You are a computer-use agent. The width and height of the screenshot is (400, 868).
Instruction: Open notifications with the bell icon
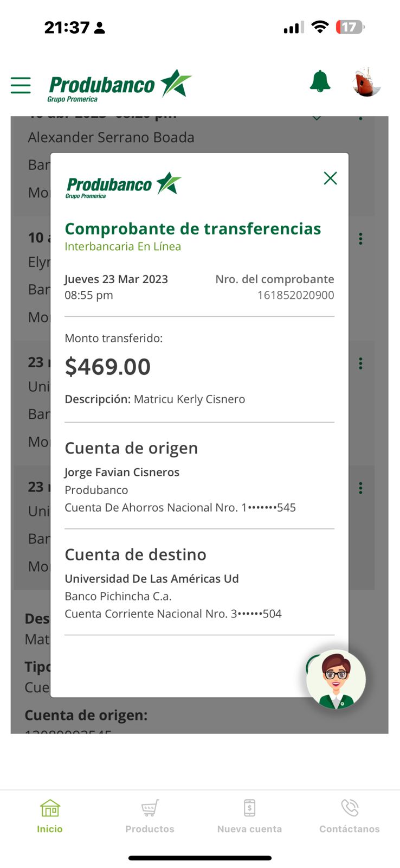point(320,82)
